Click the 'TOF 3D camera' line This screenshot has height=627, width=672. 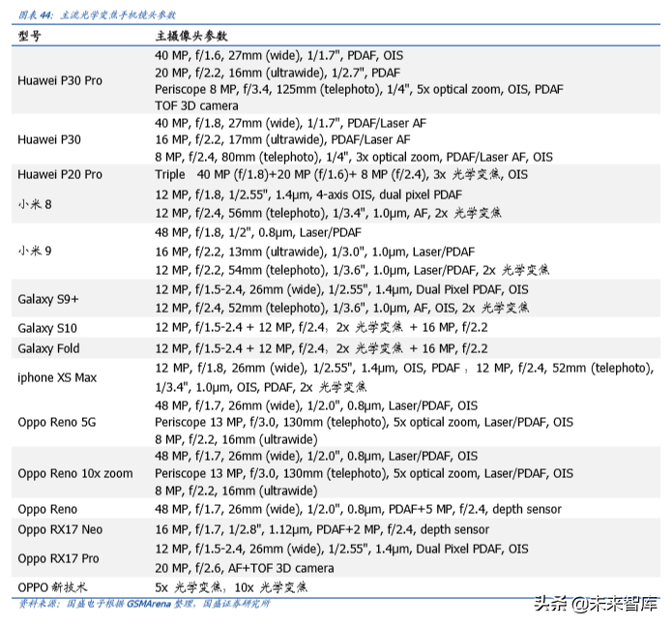(196, 105)
